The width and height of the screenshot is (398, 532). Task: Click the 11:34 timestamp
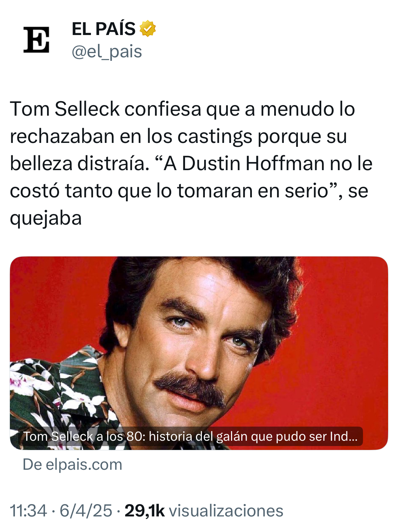[x=28, y=511]
